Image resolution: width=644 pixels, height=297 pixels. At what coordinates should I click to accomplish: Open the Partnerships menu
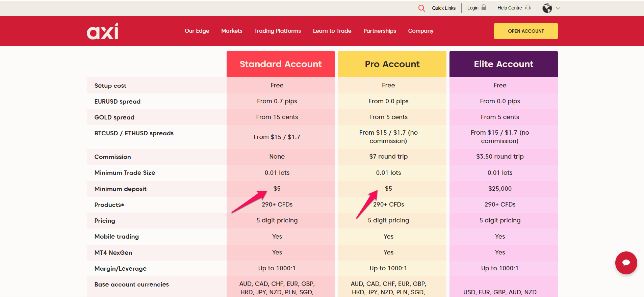click(380, 31)
